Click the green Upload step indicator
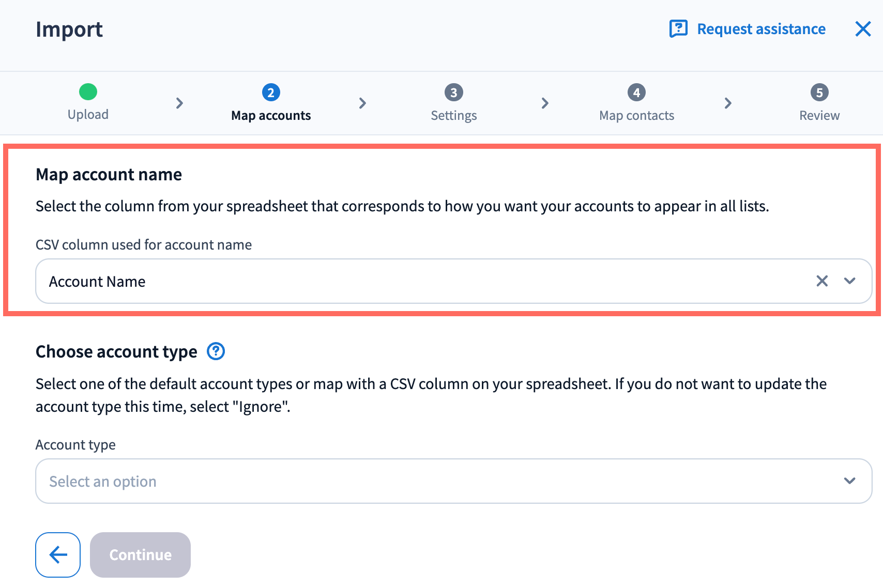Screen dimensions: 883x588 click(88, 92)
